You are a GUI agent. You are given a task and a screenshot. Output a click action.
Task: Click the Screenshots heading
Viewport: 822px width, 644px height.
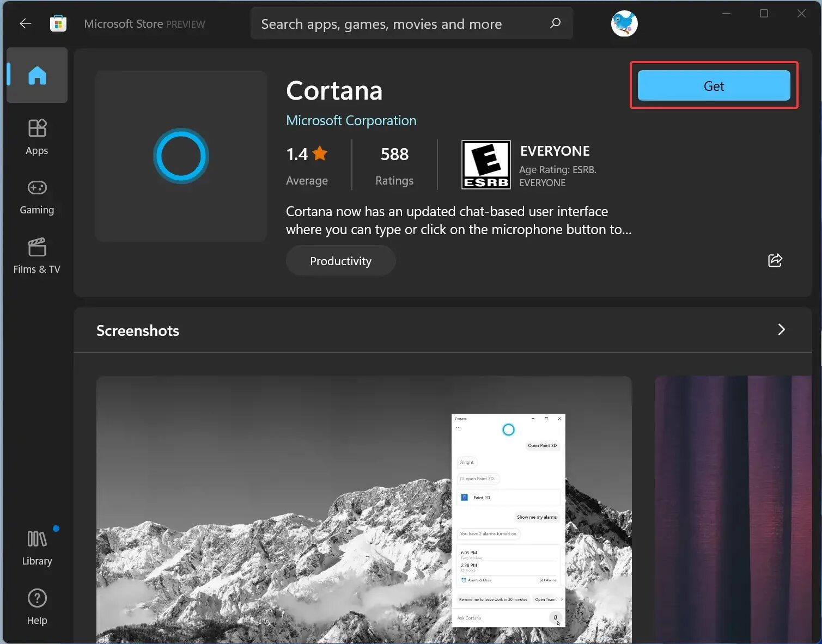click(138, 330)
